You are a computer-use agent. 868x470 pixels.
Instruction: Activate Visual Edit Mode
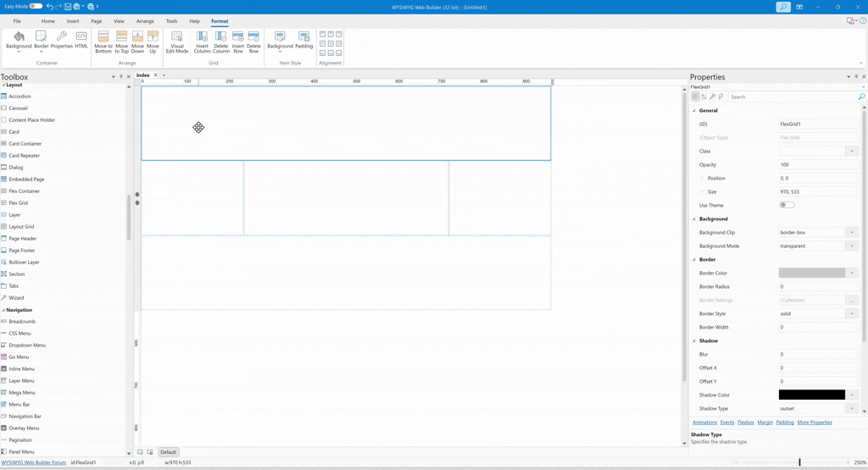coord(177,42)
